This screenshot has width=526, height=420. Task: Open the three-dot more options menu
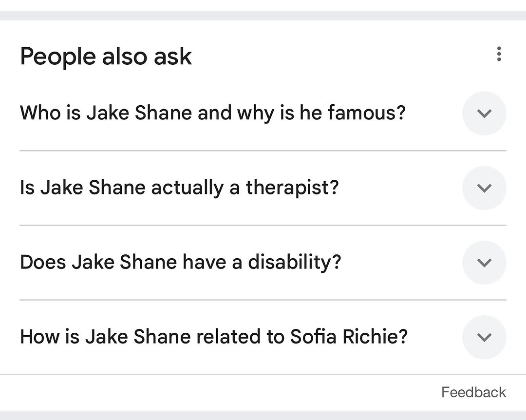(498, 54)
